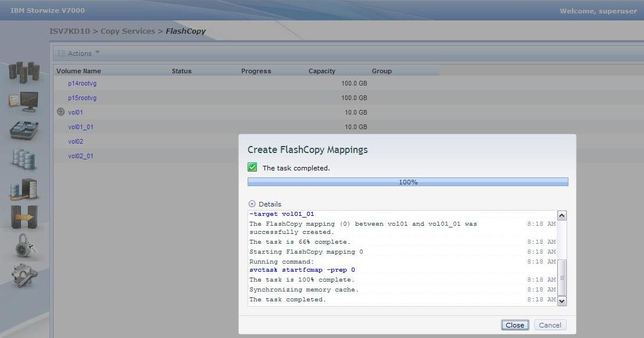Image resolution: width=644 pixels, height=338 pixels.
Task: Click the 'successfully created.' log line
Action: [292, 232]
